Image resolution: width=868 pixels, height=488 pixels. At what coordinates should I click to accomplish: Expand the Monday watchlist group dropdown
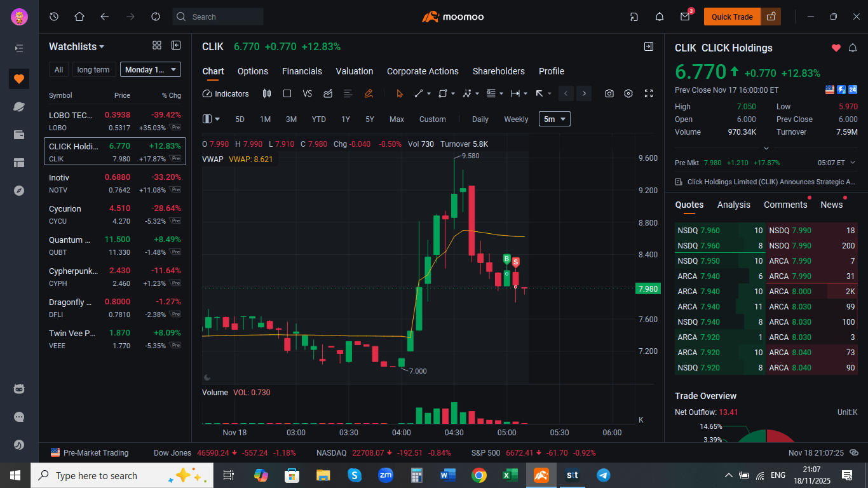(151, 69)
